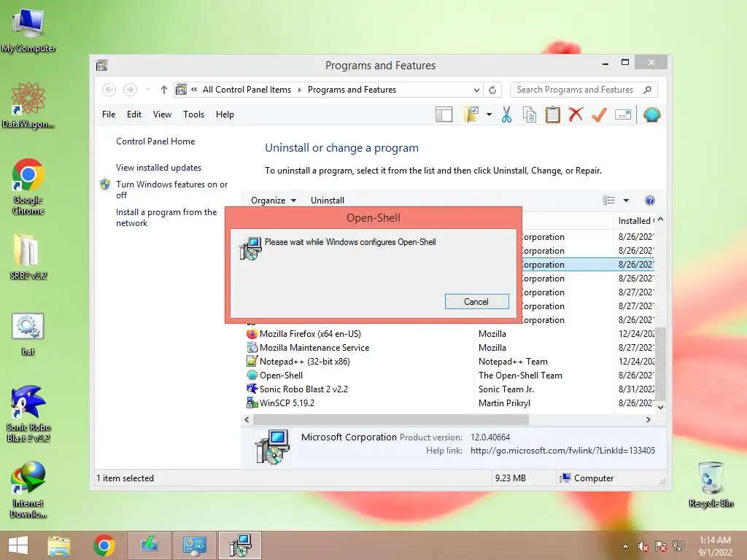
Task: Open the Tools menu
Action: pos(193,114)
